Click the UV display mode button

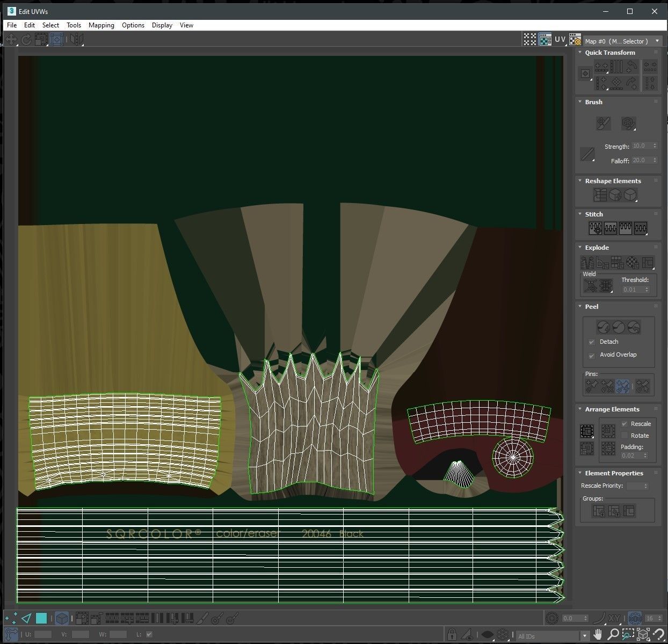point(560,40)
